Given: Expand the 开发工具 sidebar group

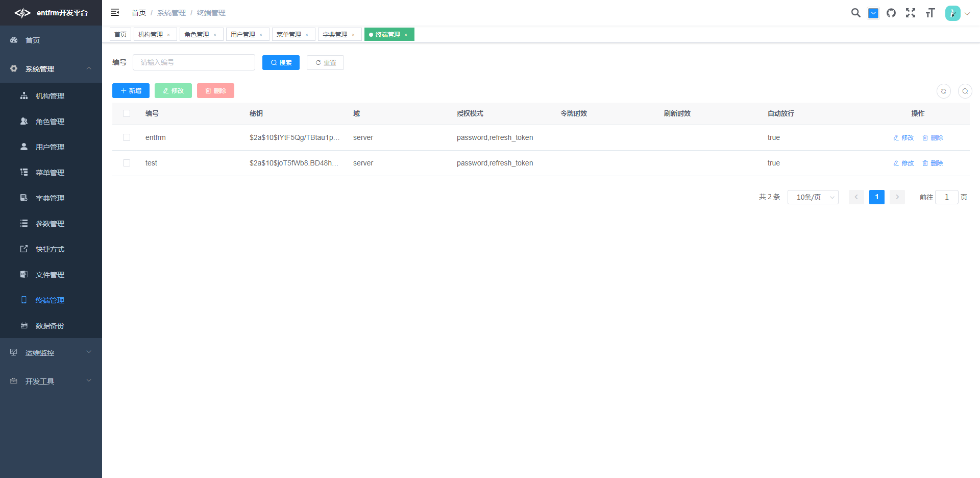Looking at the screenshot, I should [51, 381].
